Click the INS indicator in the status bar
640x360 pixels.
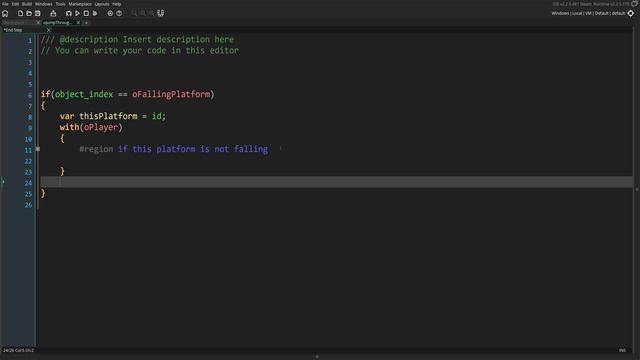(x=622, y=350)
